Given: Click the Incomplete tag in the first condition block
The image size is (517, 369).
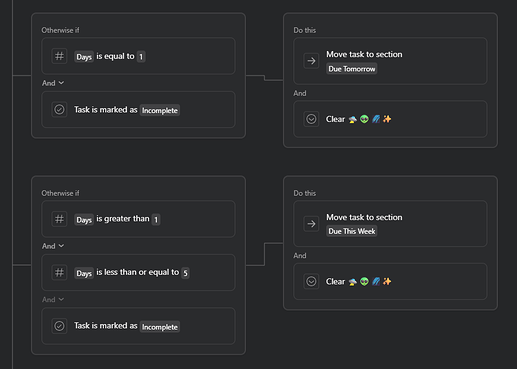Looking at the screenshot, I should point(160,110).
